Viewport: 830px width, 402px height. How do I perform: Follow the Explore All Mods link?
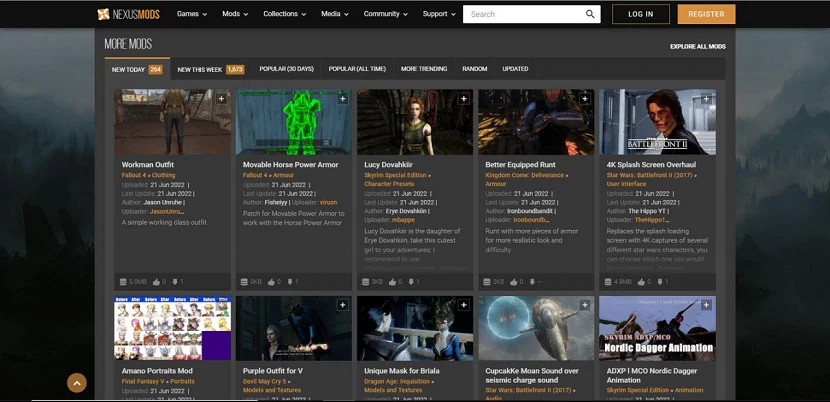[697, 46]
